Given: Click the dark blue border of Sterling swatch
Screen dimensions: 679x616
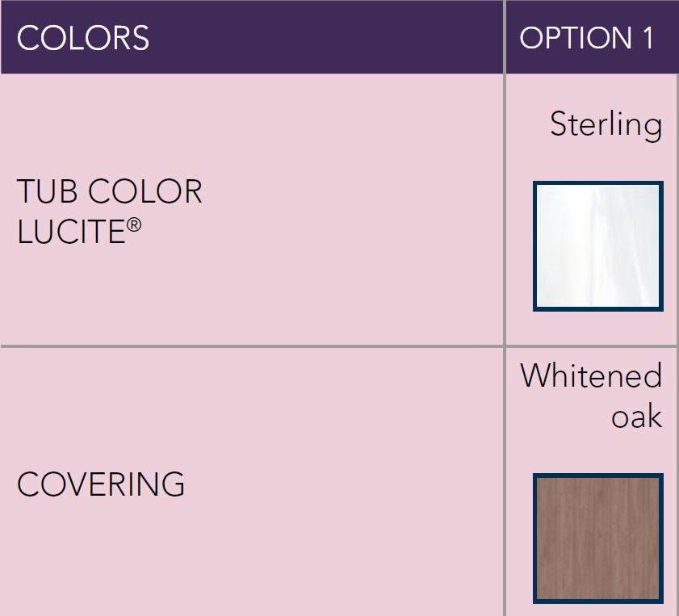Looking at the screenshot, I should [534, 246].
